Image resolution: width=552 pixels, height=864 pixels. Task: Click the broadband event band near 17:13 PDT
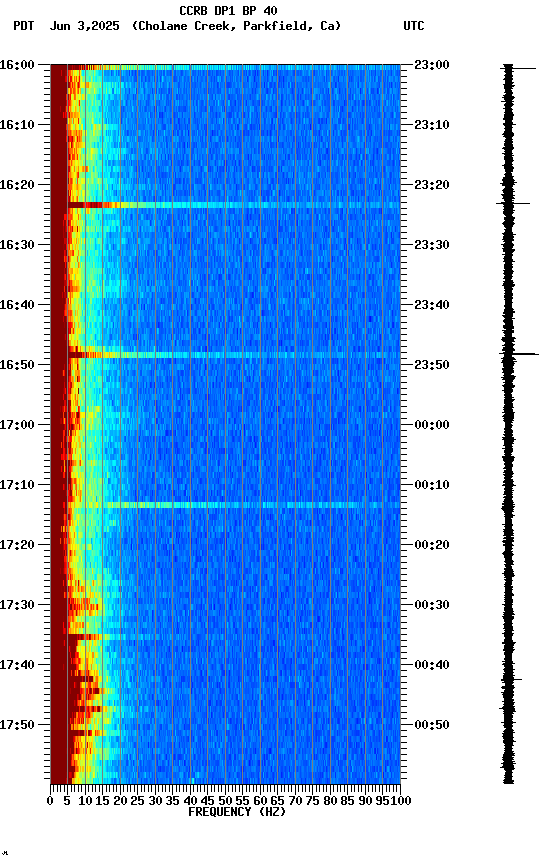tap(225, 505)
